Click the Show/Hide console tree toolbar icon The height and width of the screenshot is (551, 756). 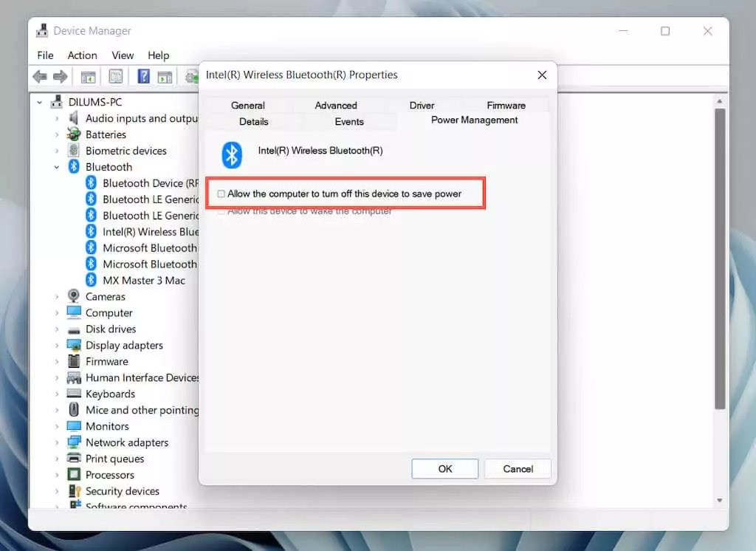coord(89,76)
